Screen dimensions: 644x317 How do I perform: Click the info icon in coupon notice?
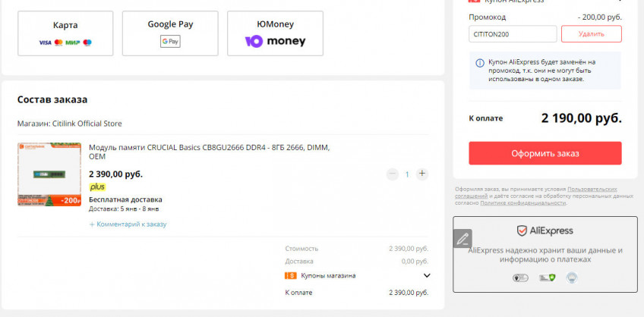pyautogui.click(x=479, y=63)
